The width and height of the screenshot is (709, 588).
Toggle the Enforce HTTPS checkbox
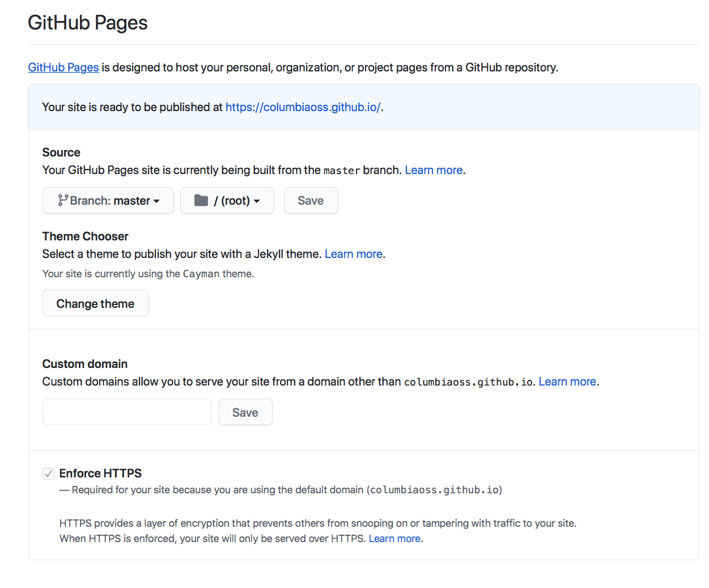(49, 473)
